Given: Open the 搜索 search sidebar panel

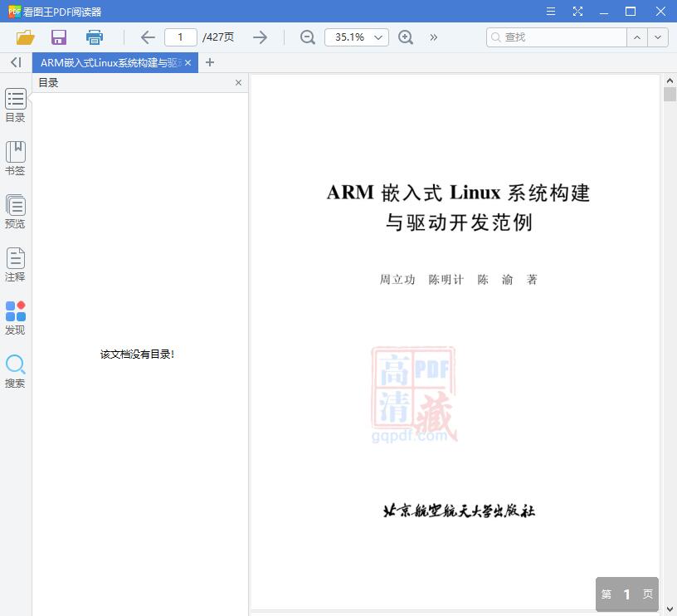Looking at the screenshot, I should pos(16,371).
